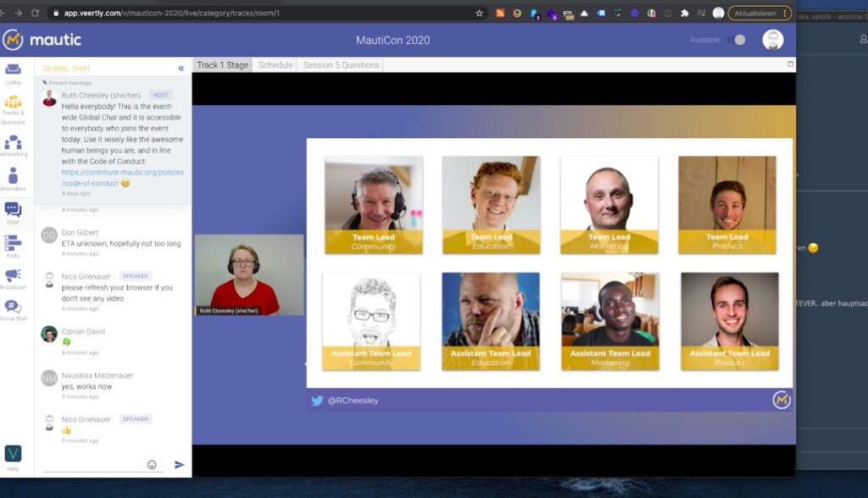Go forward in browser history
868x498 pixels.
(x=19, y=13)
